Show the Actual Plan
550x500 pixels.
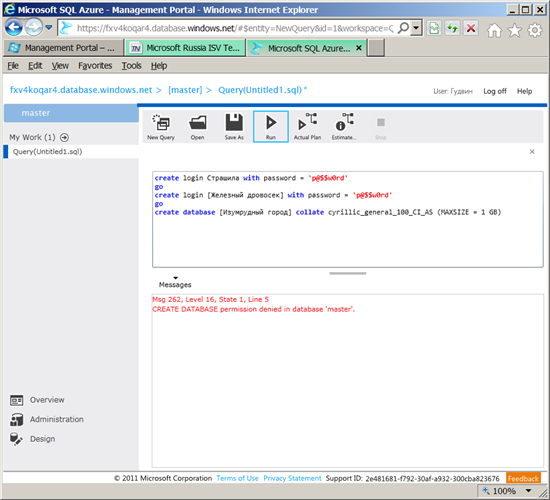coord(307,126)
